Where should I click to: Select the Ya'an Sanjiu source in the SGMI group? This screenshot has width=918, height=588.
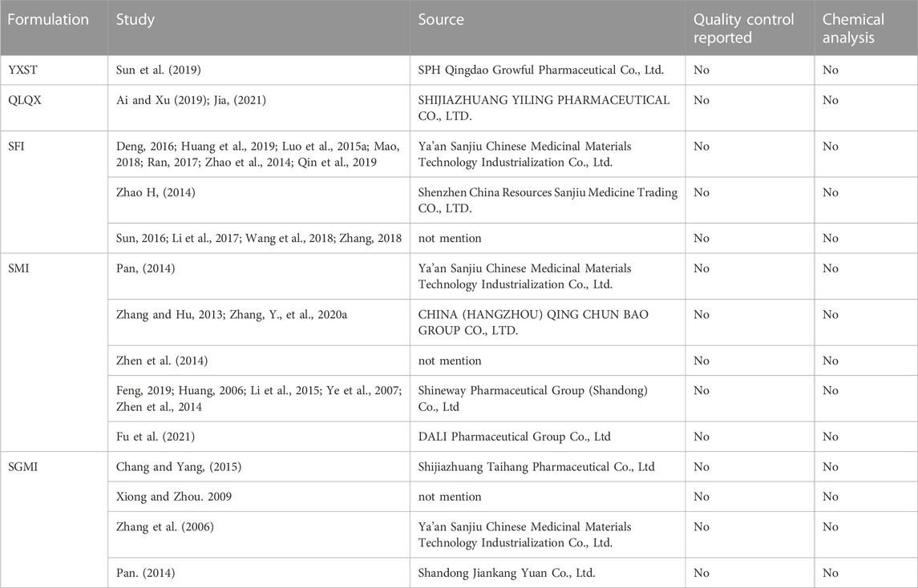pyautogui.click(x=524, y=535)
